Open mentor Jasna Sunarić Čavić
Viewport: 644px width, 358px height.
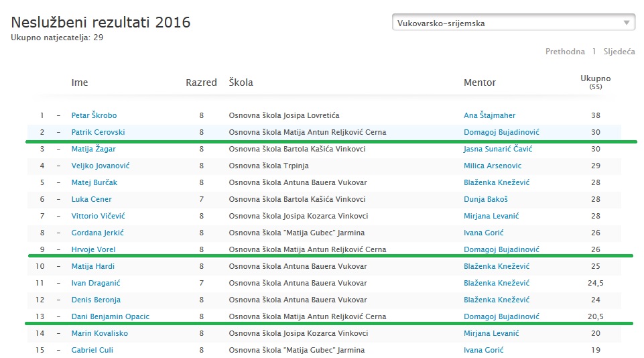coord(498,149)
